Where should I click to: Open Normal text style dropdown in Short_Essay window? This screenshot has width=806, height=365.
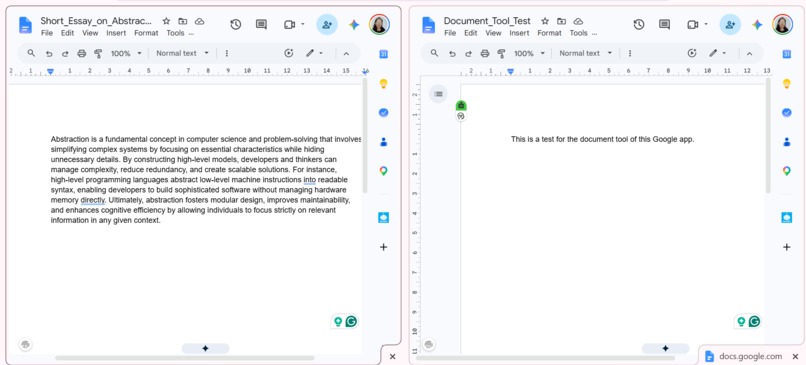point(182,53)
